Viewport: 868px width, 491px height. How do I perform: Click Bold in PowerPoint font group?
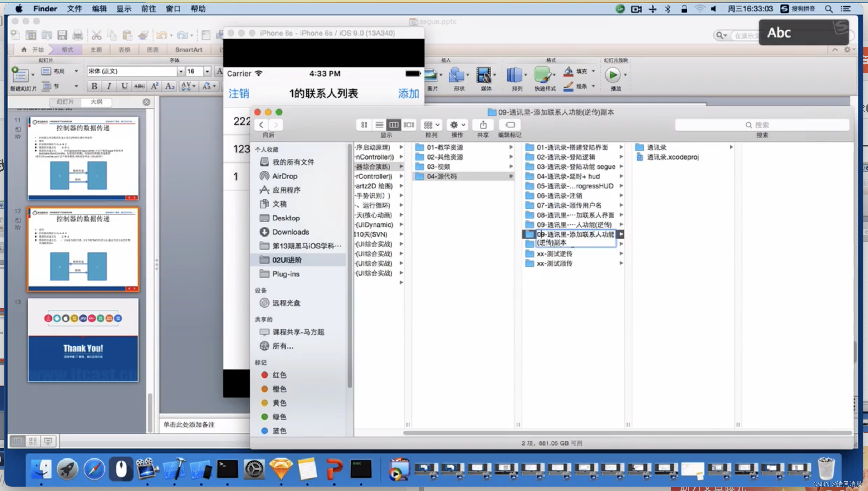[94, 86]
